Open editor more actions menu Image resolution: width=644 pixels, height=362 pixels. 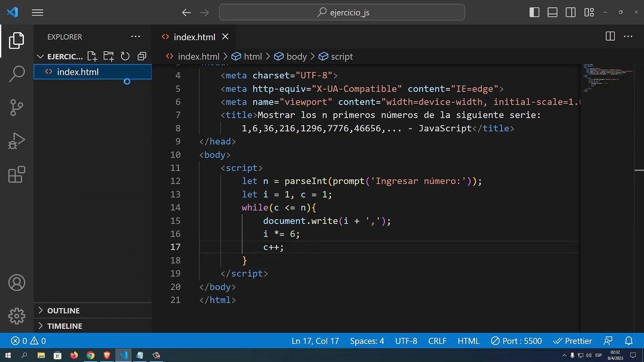point(628,36)
